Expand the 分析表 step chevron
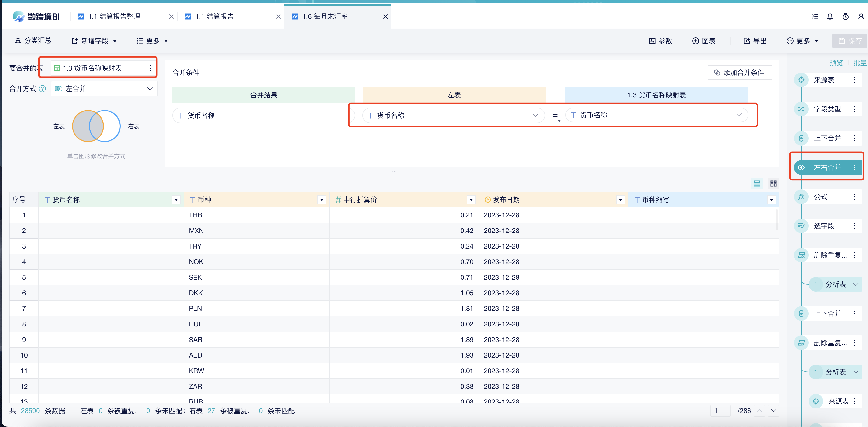Screen dimensions: 868x427 (x=857, y=284)
